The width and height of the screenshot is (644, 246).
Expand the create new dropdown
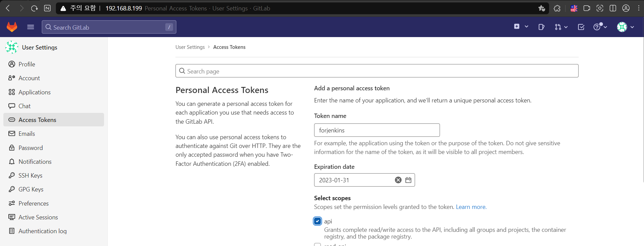point(521,27)
